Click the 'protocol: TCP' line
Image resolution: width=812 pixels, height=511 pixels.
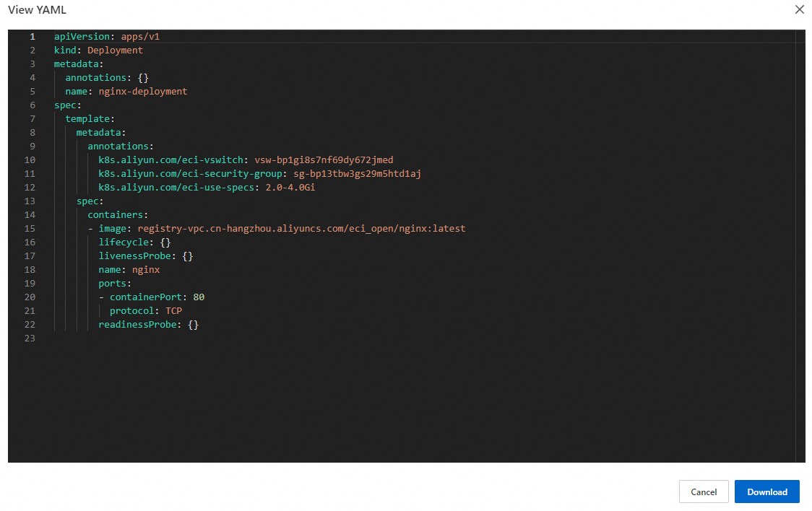click(x=145, y=310)
